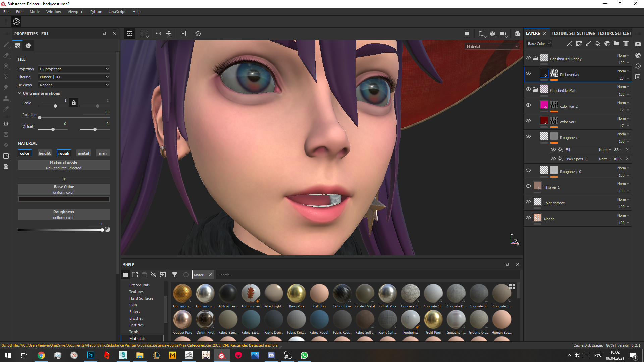Select the Calf Skin material thumbnail
The width and height of the screenshot is (644, 362).
[x=319, y=293]
